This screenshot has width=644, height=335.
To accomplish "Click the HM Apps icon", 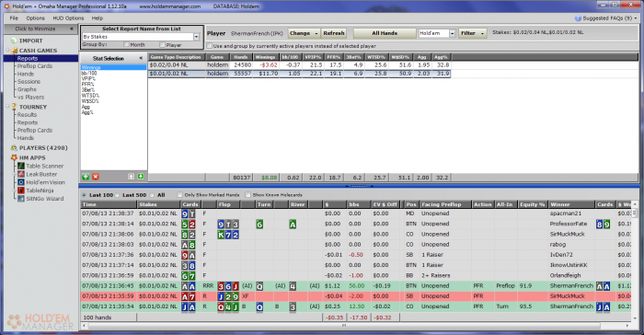I will 14,158.
